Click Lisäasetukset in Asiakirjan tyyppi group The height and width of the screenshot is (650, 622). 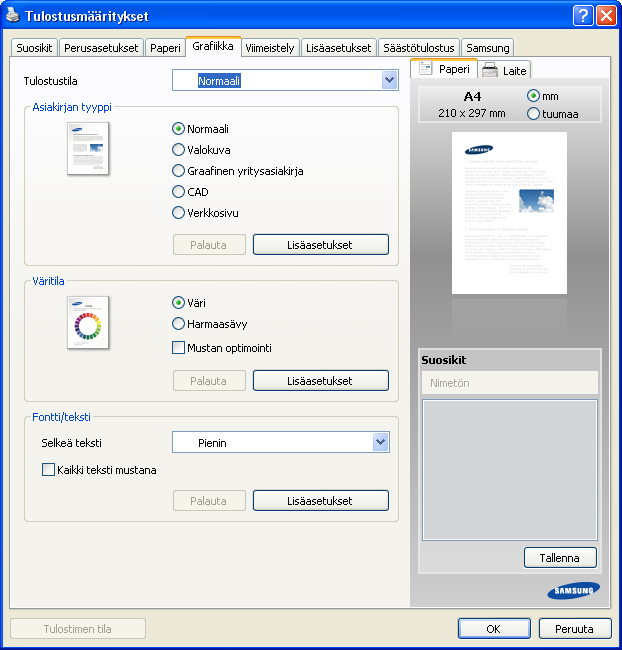click(x=321, y=245)
